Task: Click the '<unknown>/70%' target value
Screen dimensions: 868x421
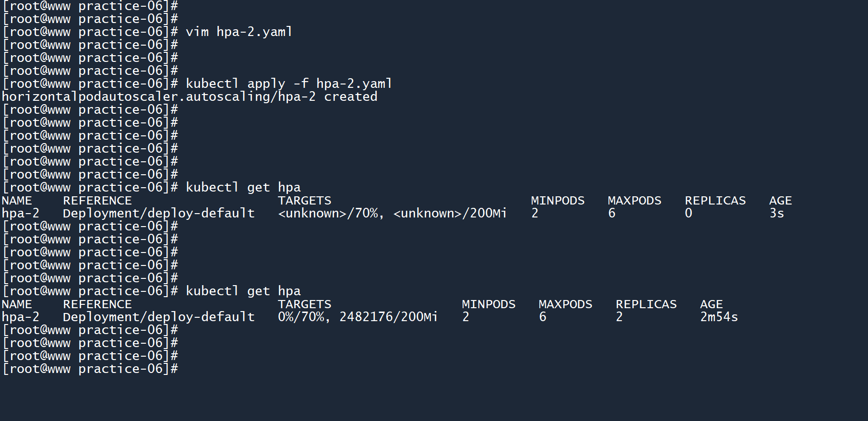Action: [x=329, y=214]
